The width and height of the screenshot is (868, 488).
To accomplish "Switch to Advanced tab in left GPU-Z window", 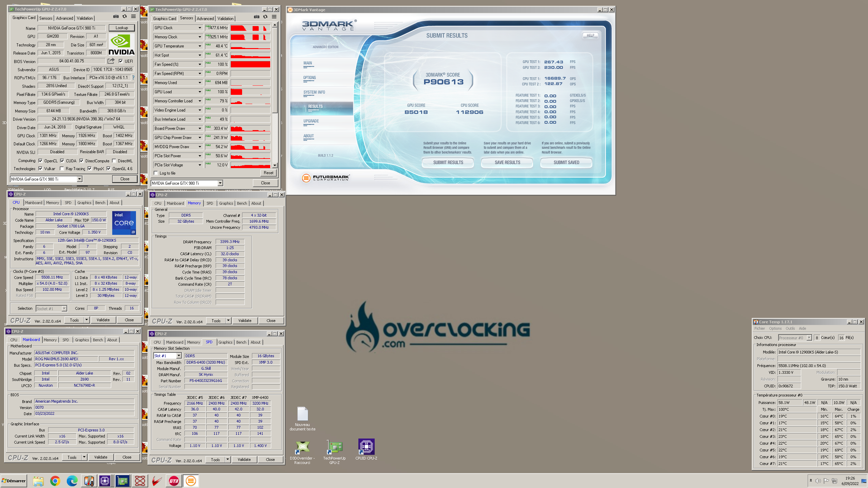I will pos(64,18).
